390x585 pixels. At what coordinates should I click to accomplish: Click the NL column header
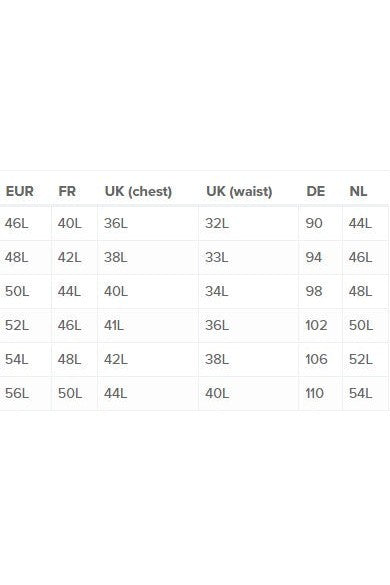(x=358, y=191)
